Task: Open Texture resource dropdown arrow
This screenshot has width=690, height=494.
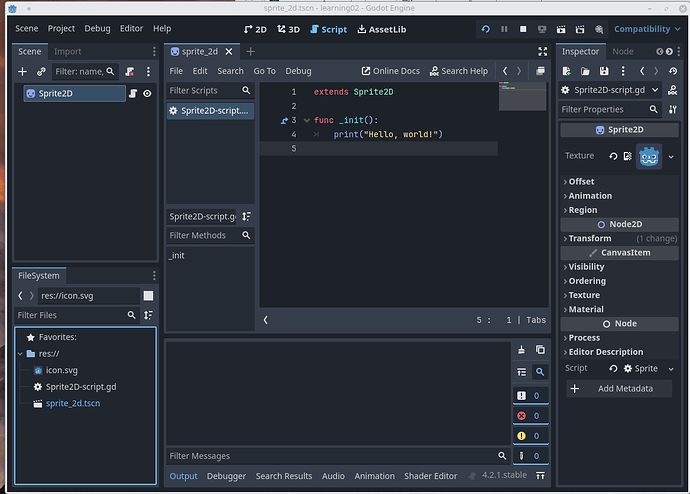Action: pyautogui.click(x=671, y=156)
